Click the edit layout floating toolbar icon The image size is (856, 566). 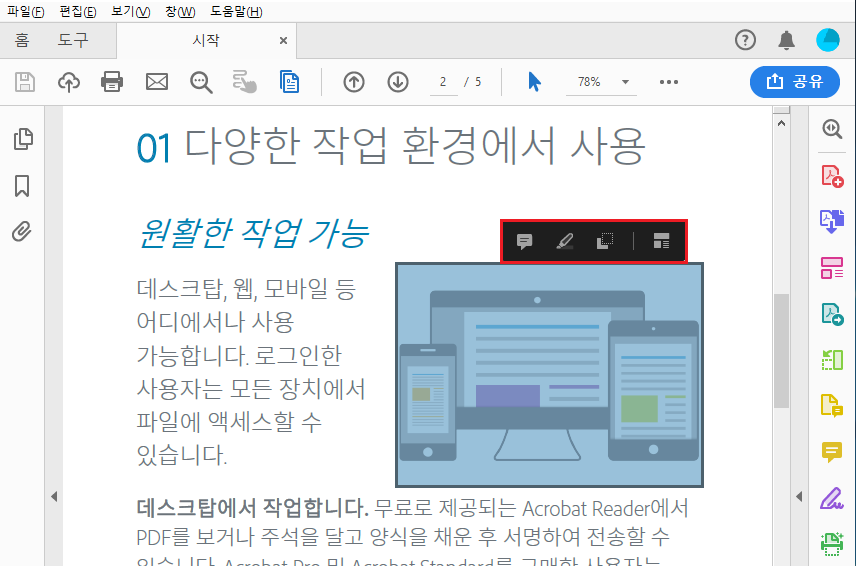click(661, 241)
